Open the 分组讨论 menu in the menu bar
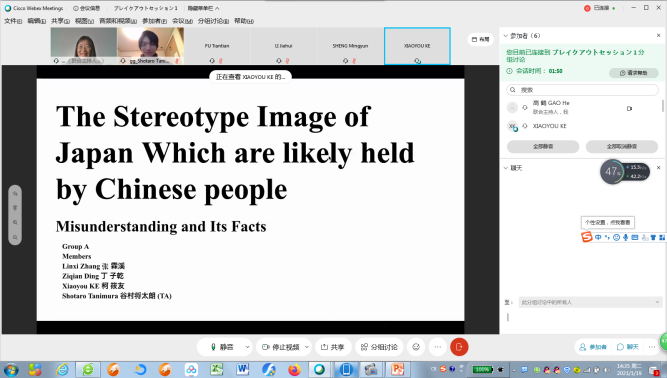667x378 pixels. coord(213,21)
